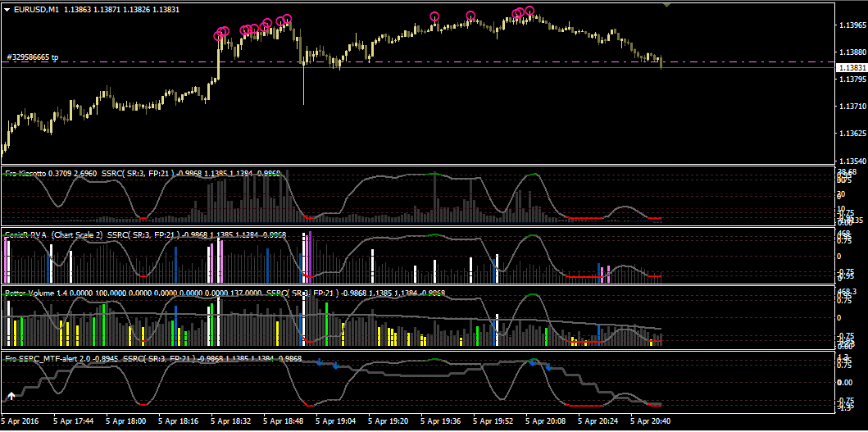Click the 5 Apr 19:36 time label
Screen dimensions: 868x432
[x=441, y=421]
